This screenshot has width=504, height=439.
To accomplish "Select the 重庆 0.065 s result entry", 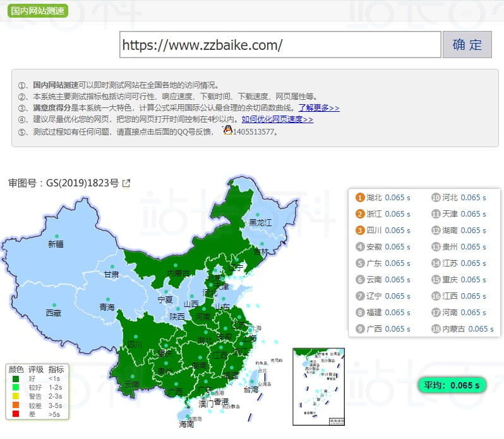I will (459, 280).
